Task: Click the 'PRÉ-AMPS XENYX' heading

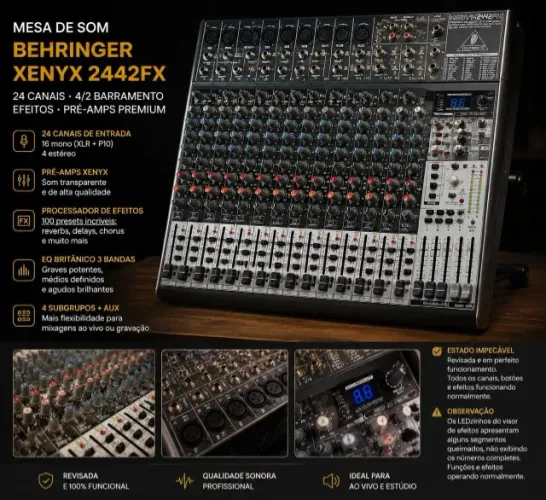Action: (x=75, y=172)
